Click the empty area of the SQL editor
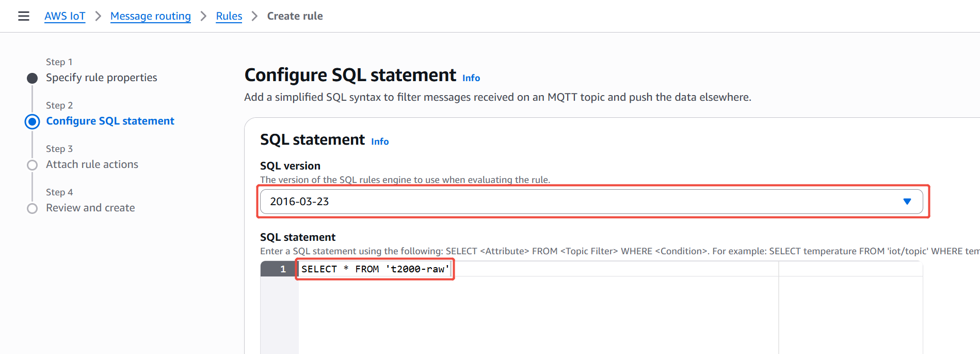 click(x=537, y=315)
